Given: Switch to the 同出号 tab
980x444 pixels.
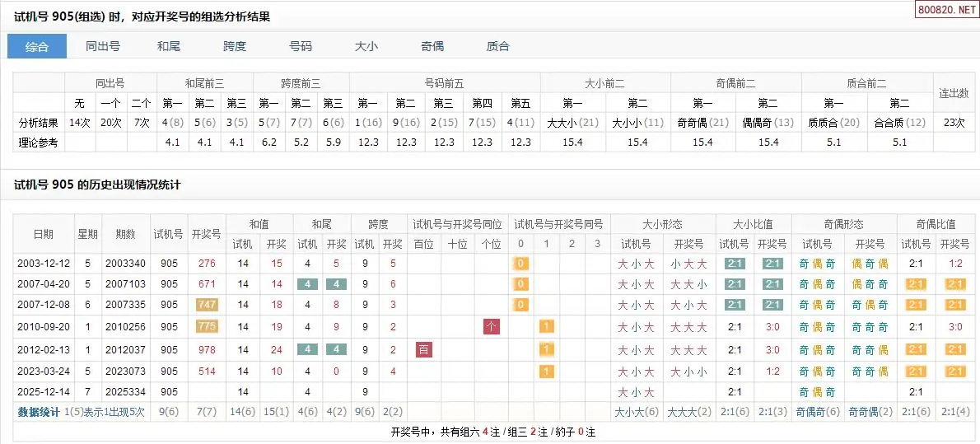Looking at the screenshot, I should [x=103, y=47].
